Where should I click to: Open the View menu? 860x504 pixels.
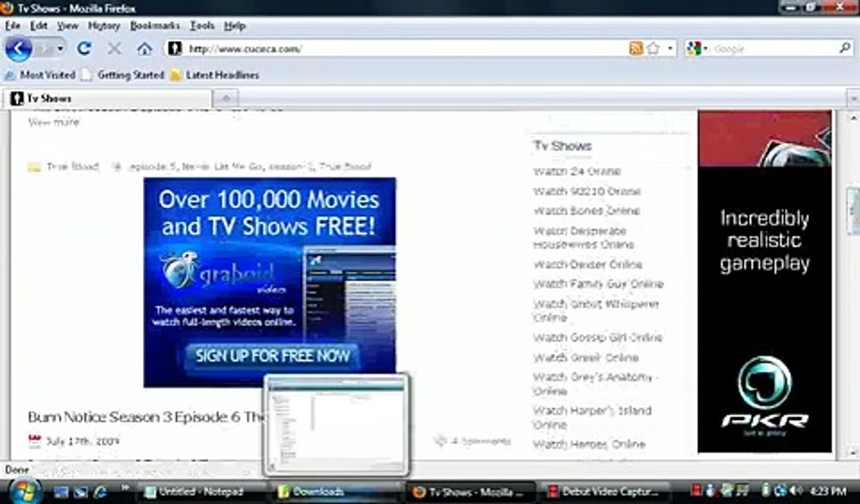68,25
